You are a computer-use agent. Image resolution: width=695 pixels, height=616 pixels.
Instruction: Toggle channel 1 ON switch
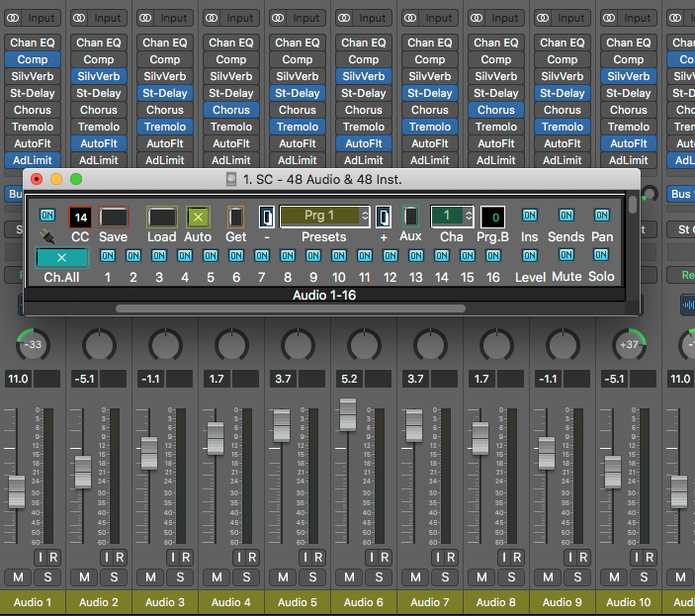pyautogui.click(x=107, y=256)
